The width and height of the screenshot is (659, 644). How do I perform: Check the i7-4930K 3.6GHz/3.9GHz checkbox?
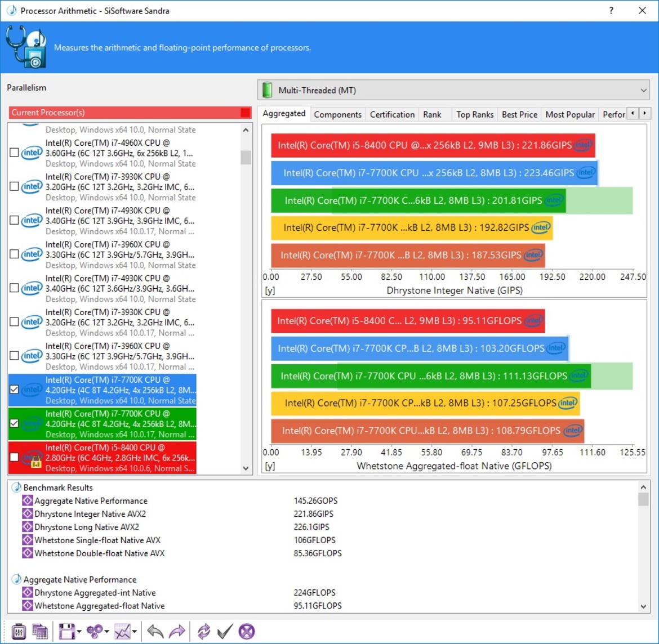click(x=14, y=288)
